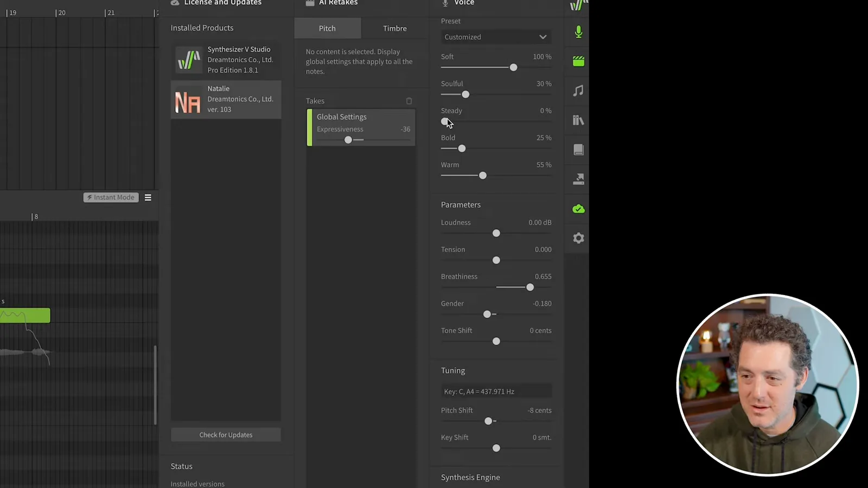Open the render export sidebar icon
This screenshot has width=868, height=488.
coord(578,179)
